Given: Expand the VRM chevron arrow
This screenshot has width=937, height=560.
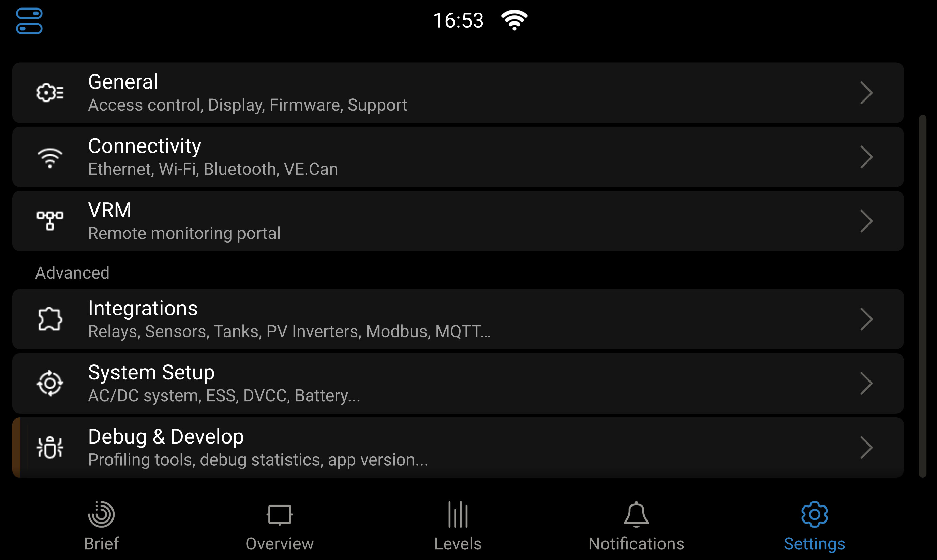Looking at the screenshot, I should 866,221.
